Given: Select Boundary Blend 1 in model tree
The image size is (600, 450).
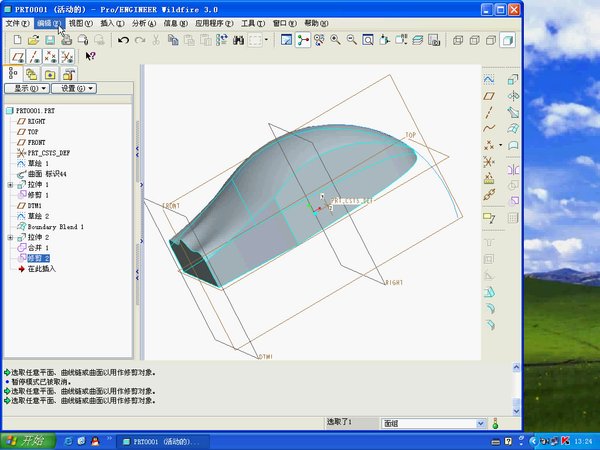Looking at the screenshot, I should click(x=55, y=227).
